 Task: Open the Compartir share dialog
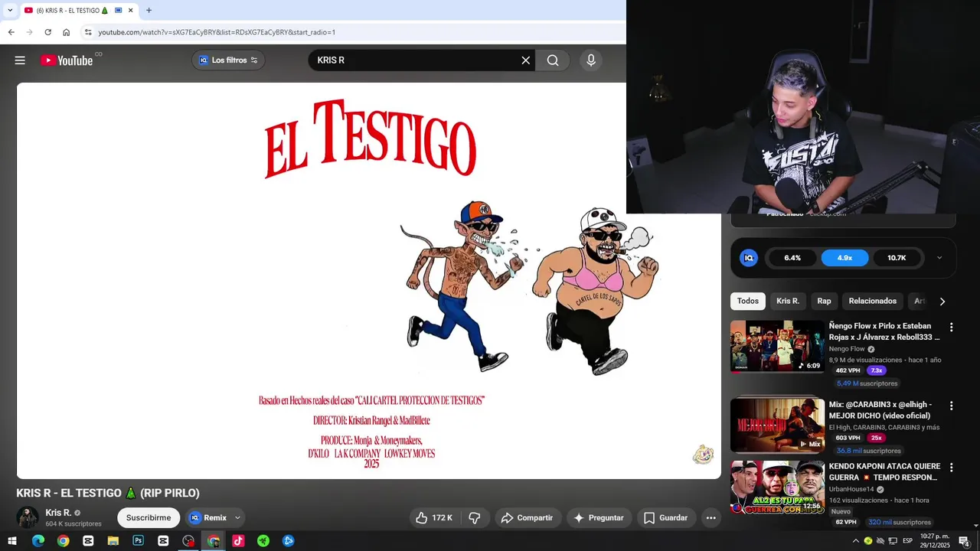[x=527, y=518]
